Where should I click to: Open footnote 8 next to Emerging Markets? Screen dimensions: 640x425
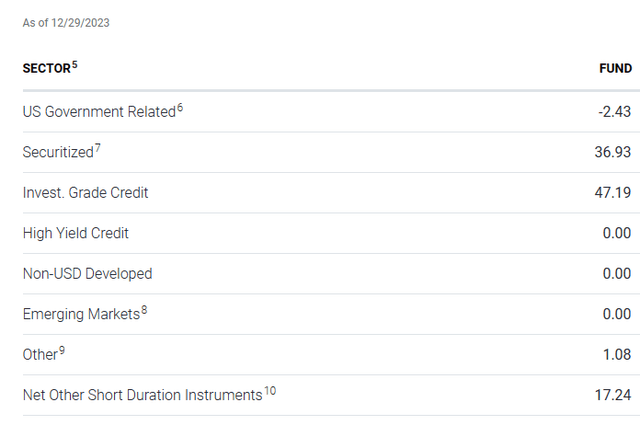tap(144, 310)
